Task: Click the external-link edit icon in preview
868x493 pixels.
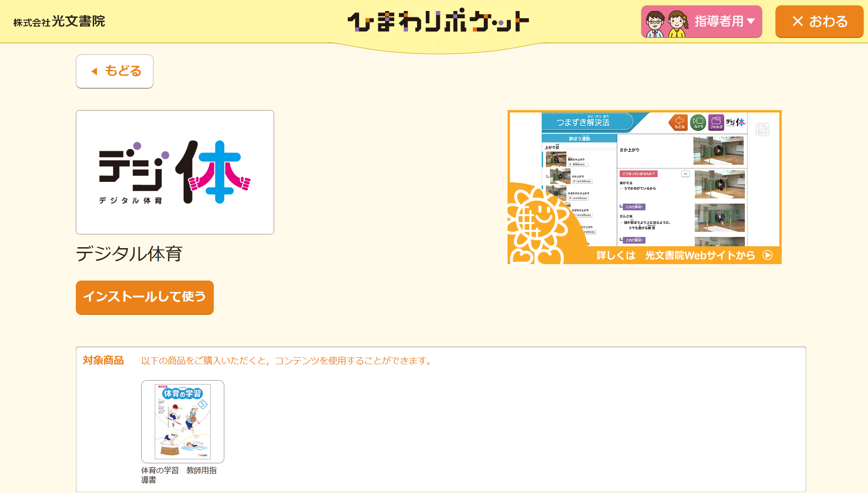Action: click(762, 129)
